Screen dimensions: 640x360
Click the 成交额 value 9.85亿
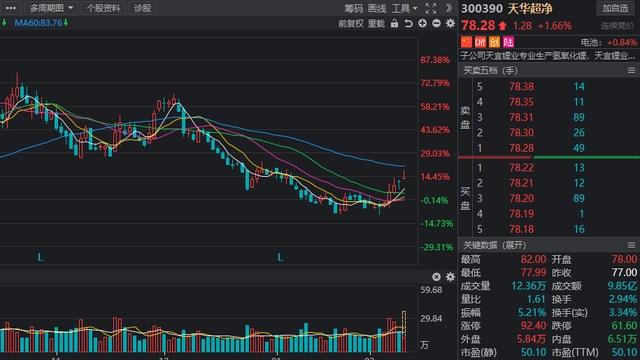point(622,286)
